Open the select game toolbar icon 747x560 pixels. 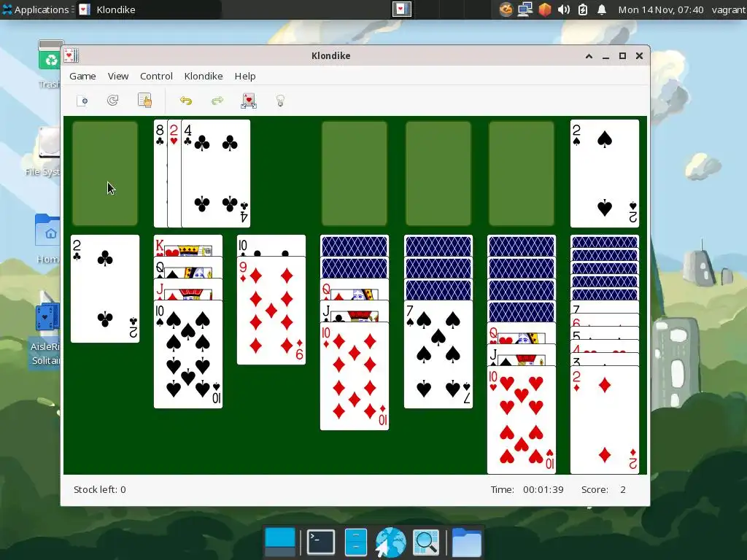coord(145,101)
